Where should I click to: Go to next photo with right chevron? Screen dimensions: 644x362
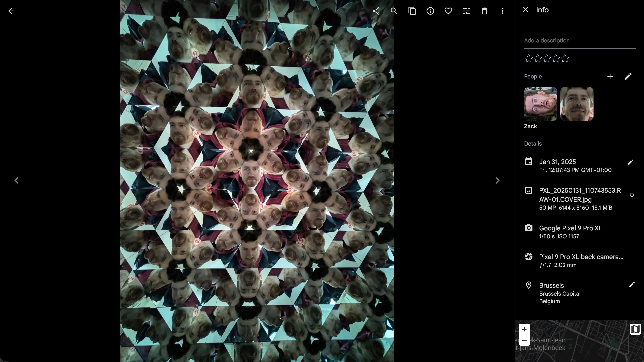pos(497,180)
